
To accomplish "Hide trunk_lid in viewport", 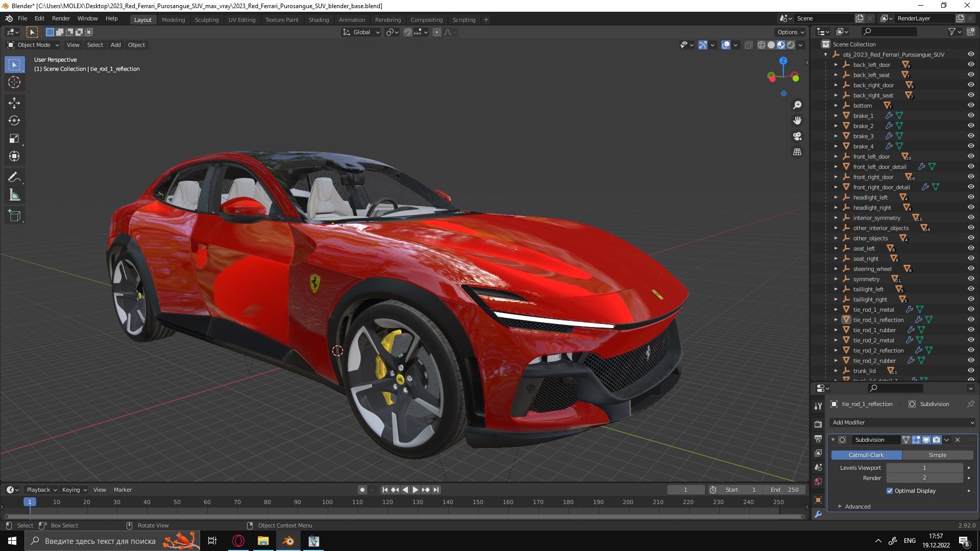I will [971, 371].
